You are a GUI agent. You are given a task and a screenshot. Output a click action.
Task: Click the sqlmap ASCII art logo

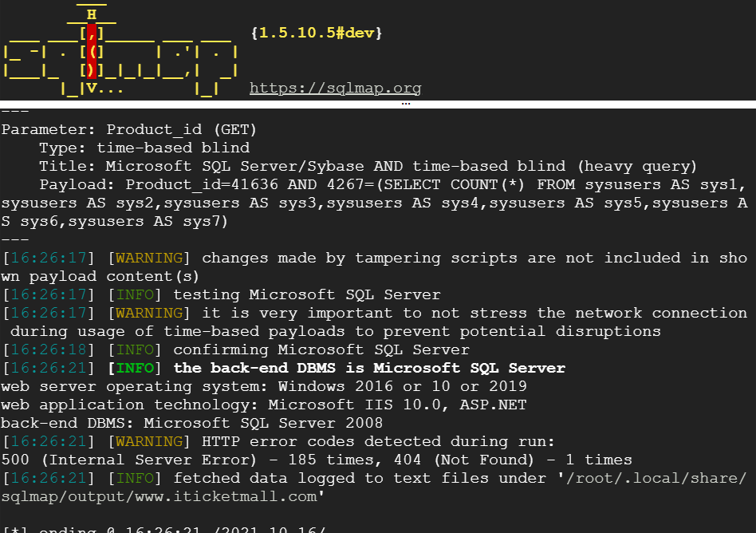coord(120,50)
